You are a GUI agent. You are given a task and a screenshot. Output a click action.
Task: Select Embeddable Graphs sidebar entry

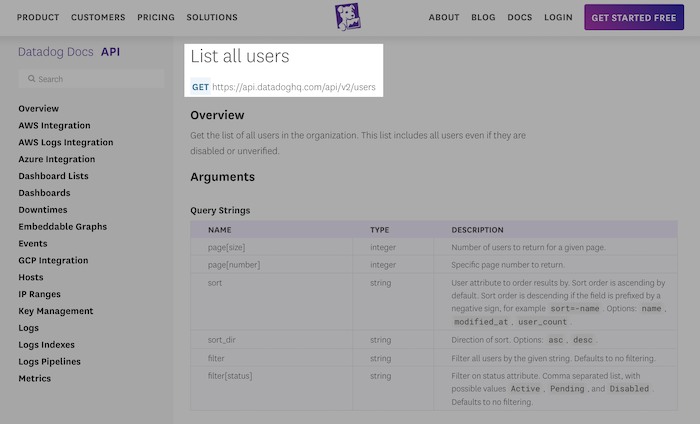click(62, 227)
